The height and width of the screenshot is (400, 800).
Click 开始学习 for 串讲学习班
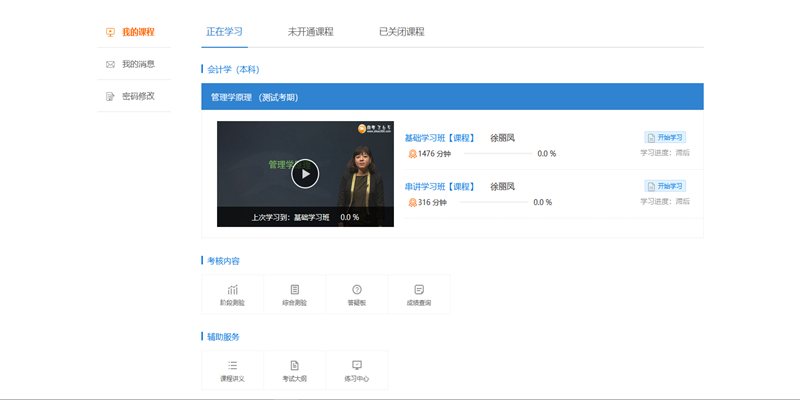pos(665,186)
